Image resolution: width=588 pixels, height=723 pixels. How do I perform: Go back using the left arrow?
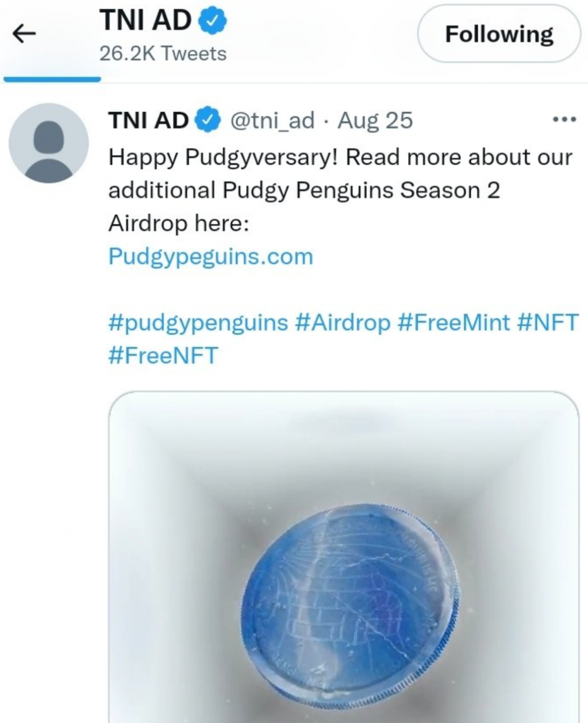(24, 34)
